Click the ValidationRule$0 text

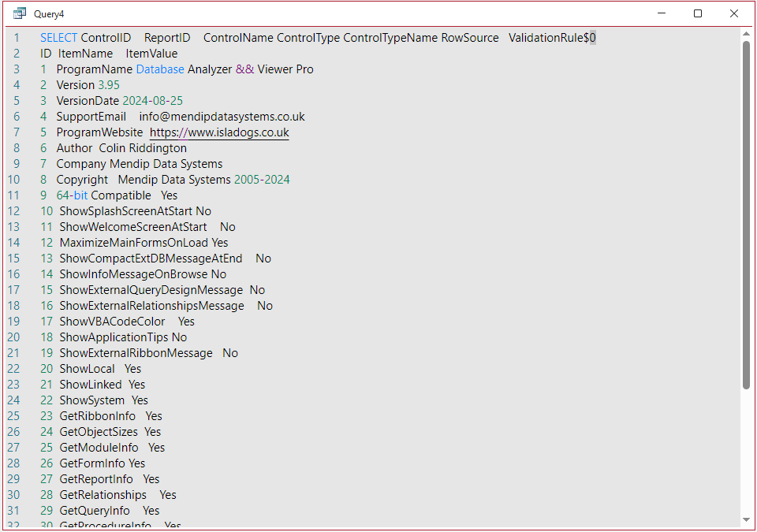pyautogui.click(x=552, y=38)
